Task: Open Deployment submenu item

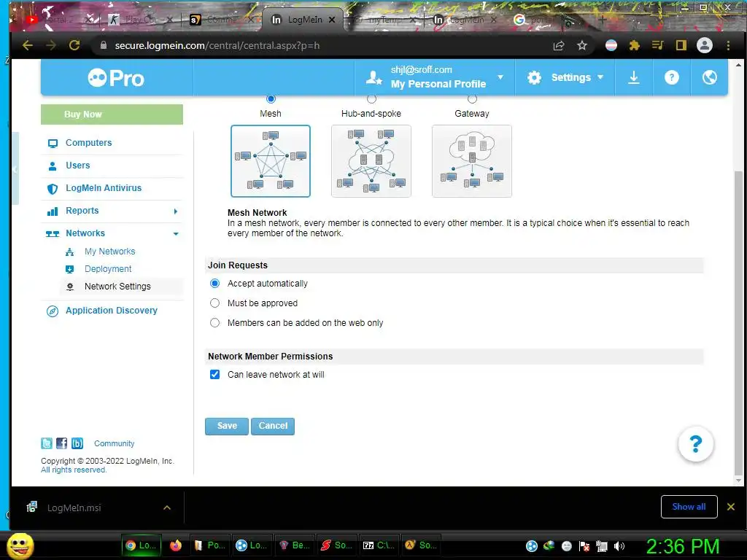Action: tap(108, 268)
